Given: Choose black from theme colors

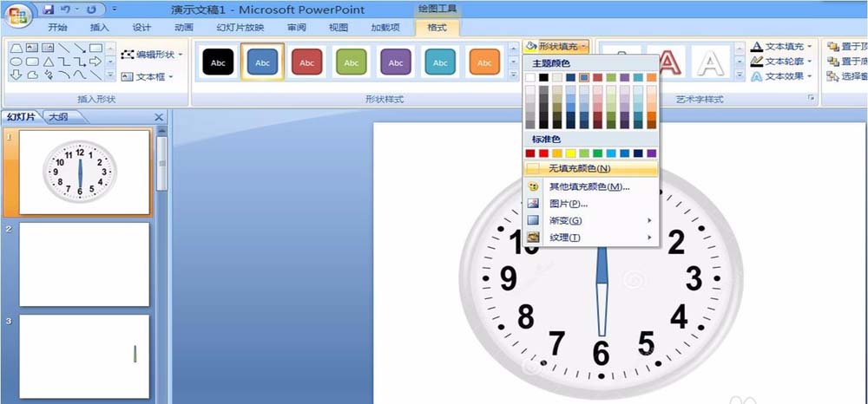Looking at the screenshot, I should pyautogui.click(x=543, y=77).
